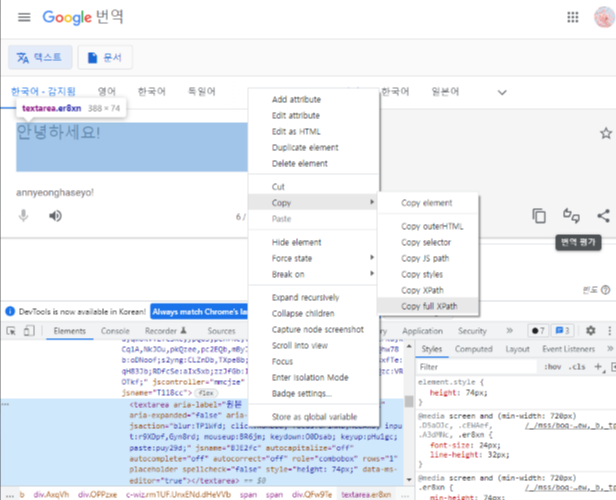Choose Edit as HTML
Image resolution: width=616 pixels, height=500 pixels.
pyautogui.click(x=314, y=132)
